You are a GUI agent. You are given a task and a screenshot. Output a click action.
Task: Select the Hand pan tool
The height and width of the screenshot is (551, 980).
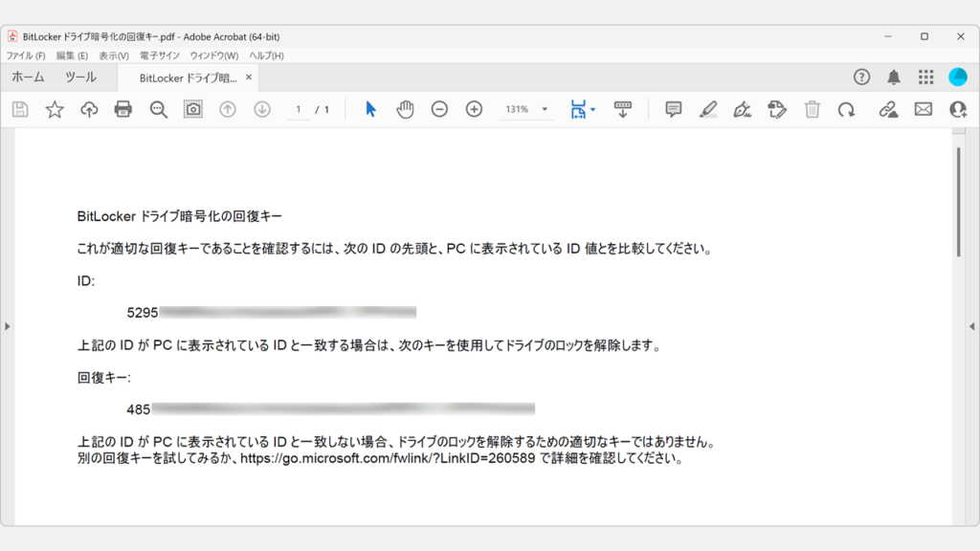tap(405, 109)
